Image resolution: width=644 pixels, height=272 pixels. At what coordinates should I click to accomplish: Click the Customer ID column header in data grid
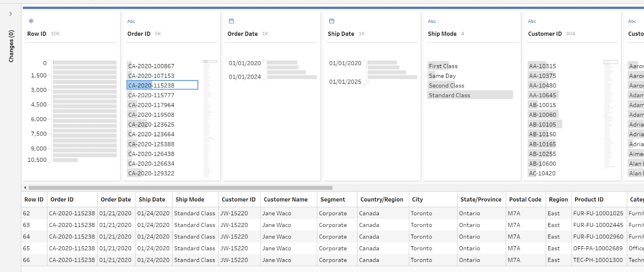239,199
